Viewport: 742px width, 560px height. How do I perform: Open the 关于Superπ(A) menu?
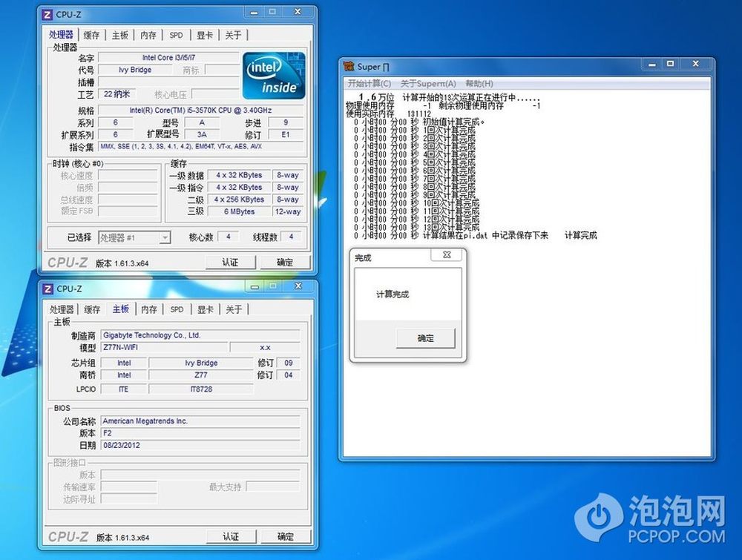click(428, 84)
